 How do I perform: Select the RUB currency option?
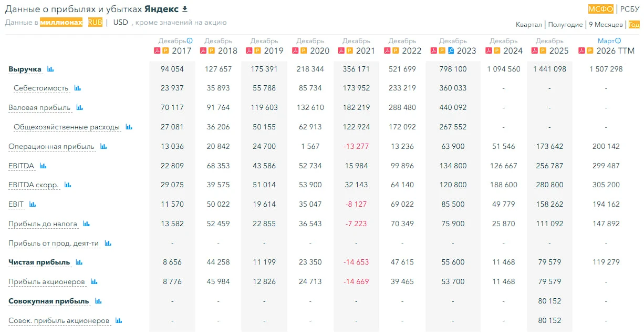95,22
